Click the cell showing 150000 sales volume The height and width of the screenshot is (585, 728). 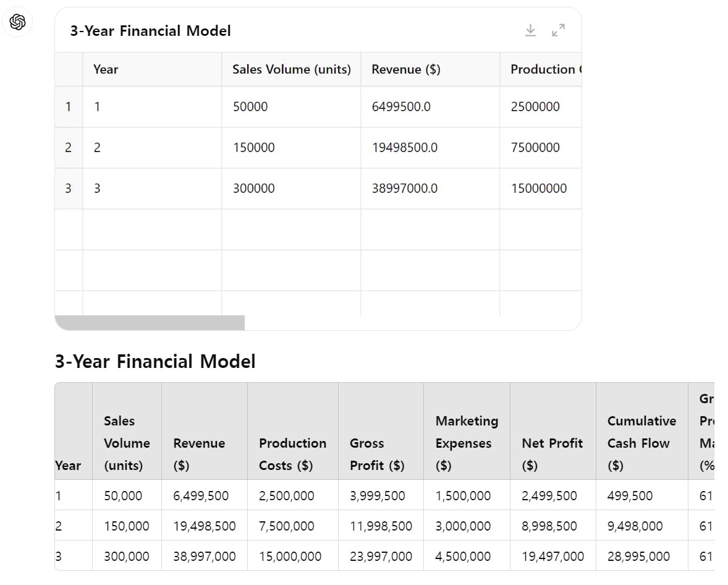254,147
